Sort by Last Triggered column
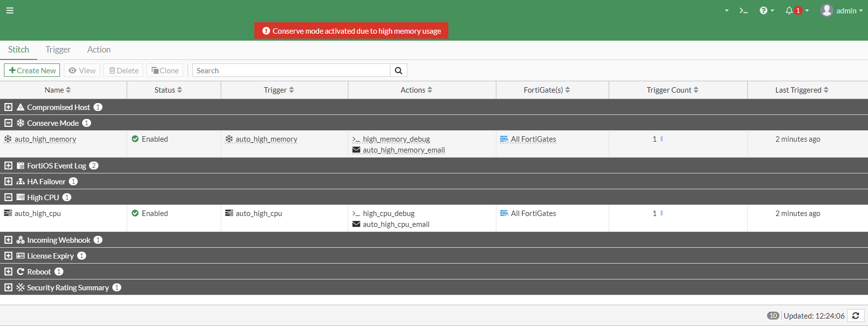This screenshot has height=326, width=868. (x=802, y=90)
